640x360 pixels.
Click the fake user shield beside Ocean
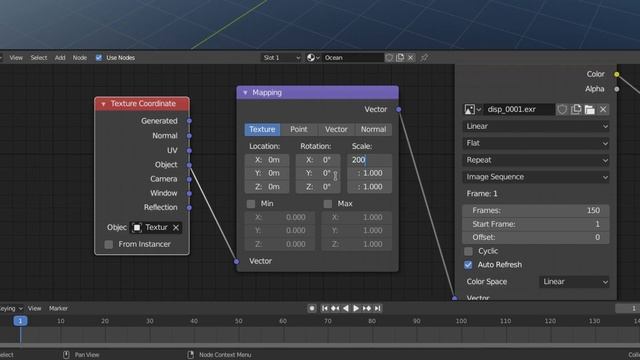coord(389,58)
